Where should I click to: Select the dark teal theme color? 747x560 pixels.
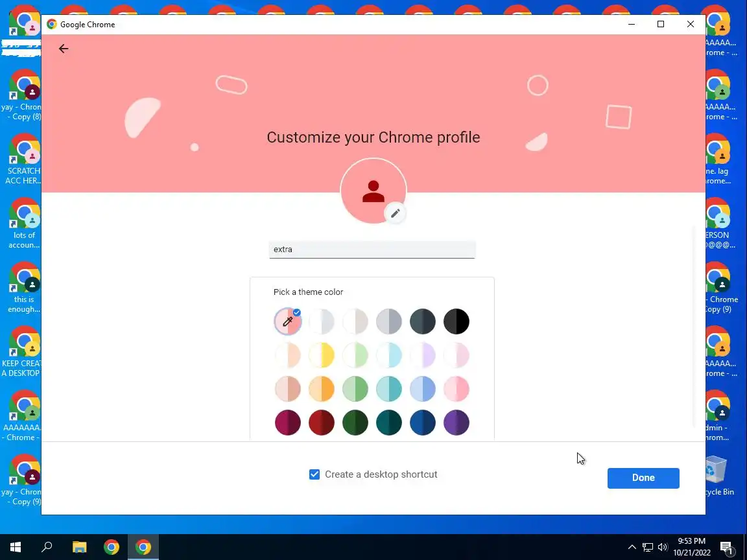click(389, 423)
